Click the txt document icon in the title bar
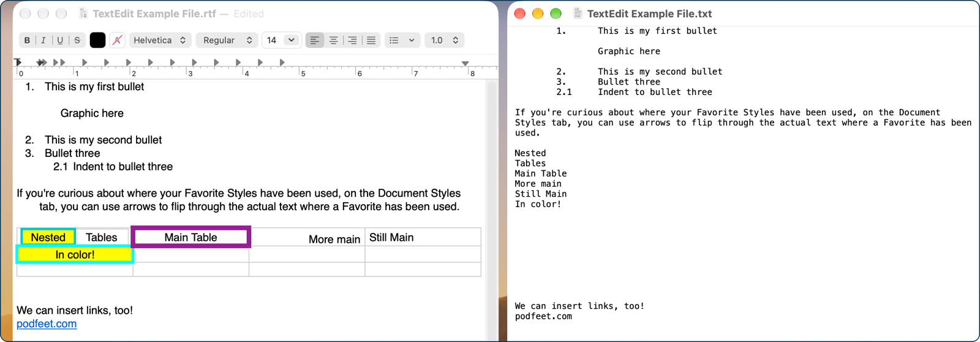Image resolution: width=980 pixels, height=342 pixels. (578, 13)
